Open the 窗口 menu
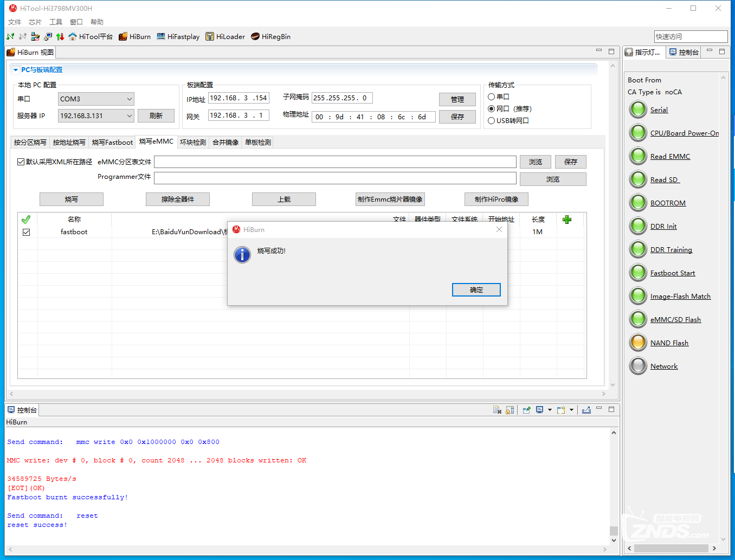This screenshot has width=735, height=560. [x=76, y=22]
